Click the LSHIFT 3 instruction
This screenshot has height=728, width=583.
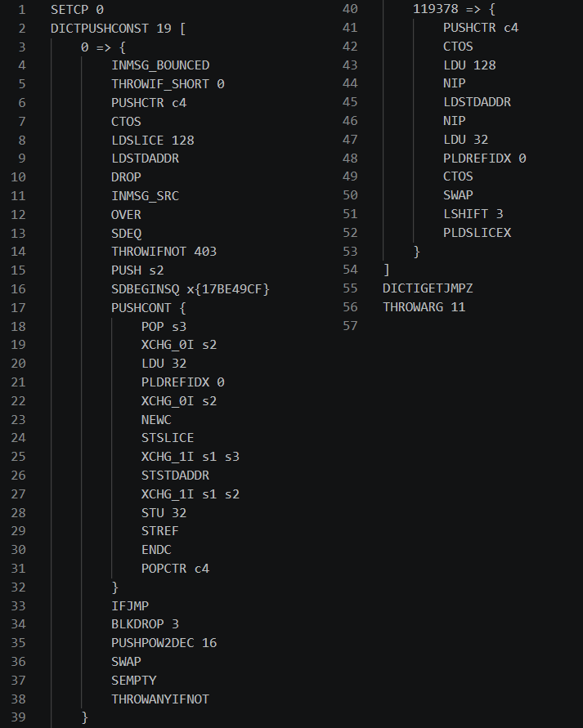[473, 214]
